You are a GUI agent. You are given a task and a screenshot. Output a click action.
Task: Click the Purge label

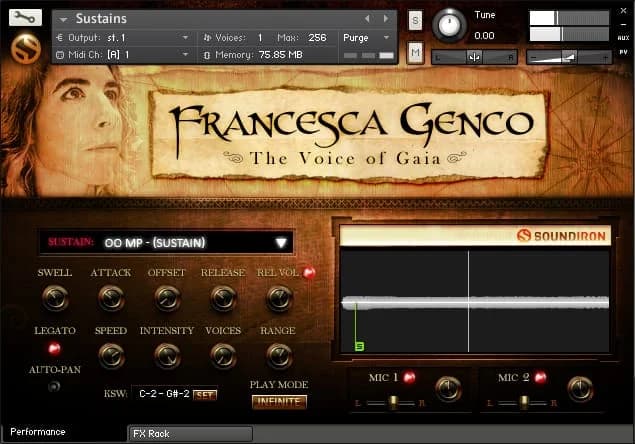coord(356,38)
